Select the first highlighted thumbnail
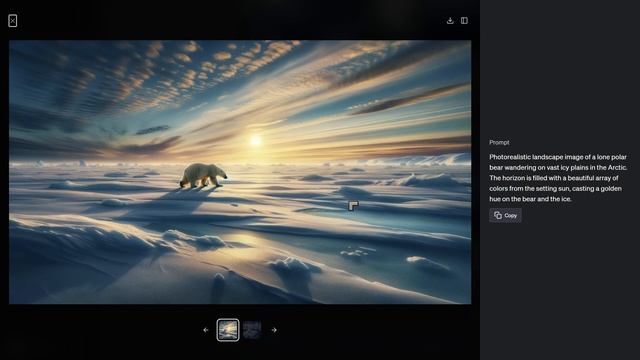640x360 pixels. click(x=228, y=330)
